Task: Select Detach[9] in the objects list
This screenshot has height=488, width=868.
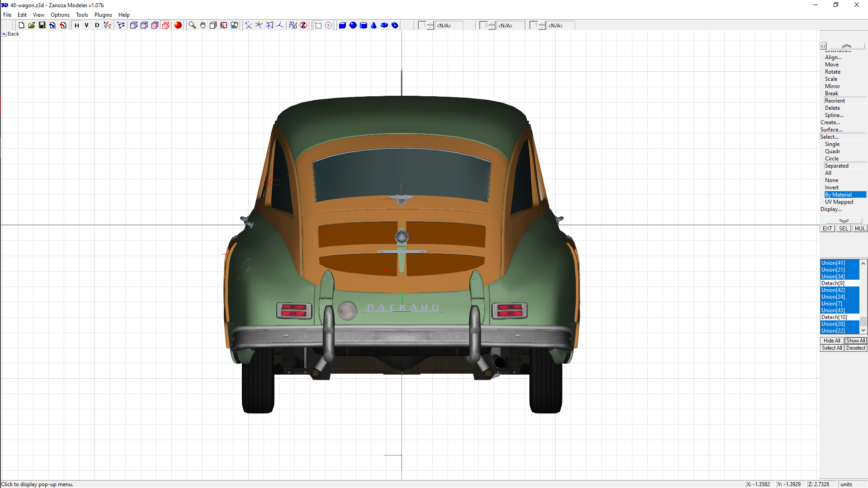Action: pos(833,283)
